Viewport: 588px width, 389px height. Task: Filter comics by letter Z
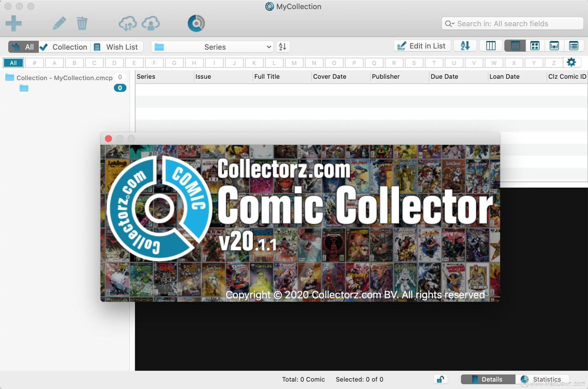click(x=554, y=63)
